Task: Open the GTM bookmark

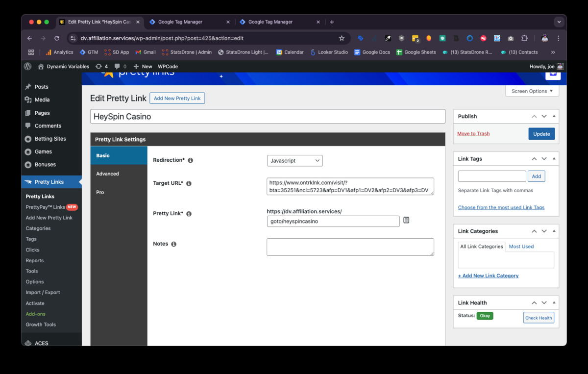Action: (89, 52)
